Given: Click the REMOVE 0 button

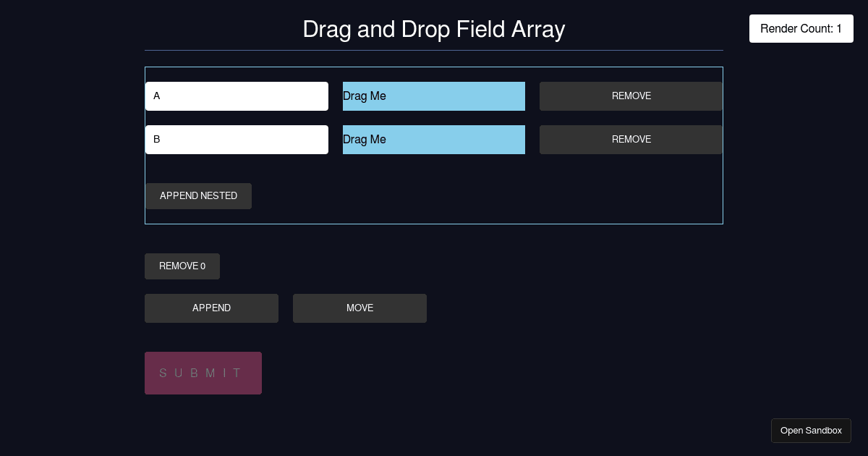Looking at the screenshot, I should [x=182, y=266].
